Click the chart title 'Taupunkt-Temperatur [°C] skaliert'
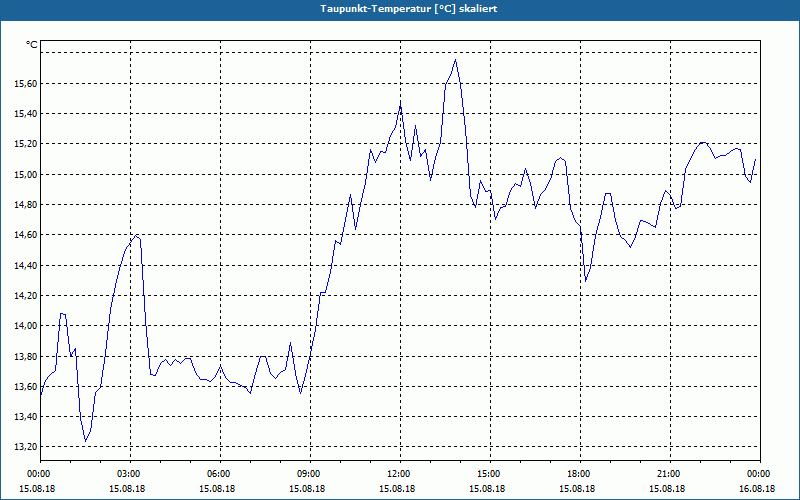This screenshot has width=800, height=500. coord(409,9)
